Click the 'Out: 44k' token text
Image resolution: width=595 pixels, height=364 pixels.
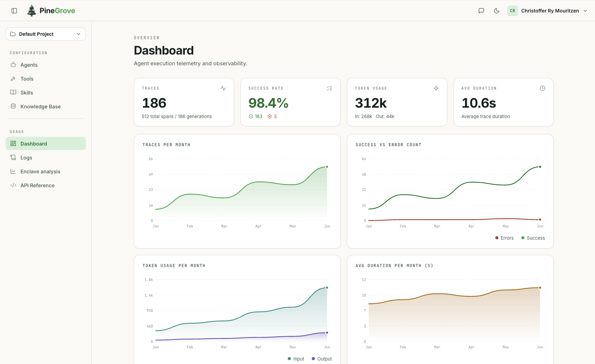(x=385, y=116)
